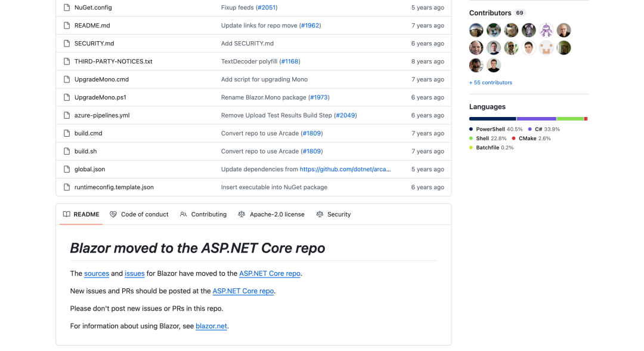This screenshot has width=644, height=351.
Task: Open the build.sh file
Action: pyautogui.click(x=85, y=151)
